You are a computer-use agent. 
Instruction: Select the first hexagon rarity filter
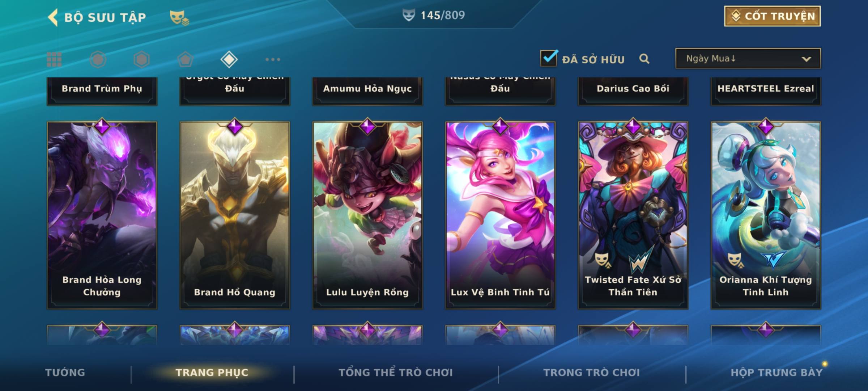coord(98,59)
